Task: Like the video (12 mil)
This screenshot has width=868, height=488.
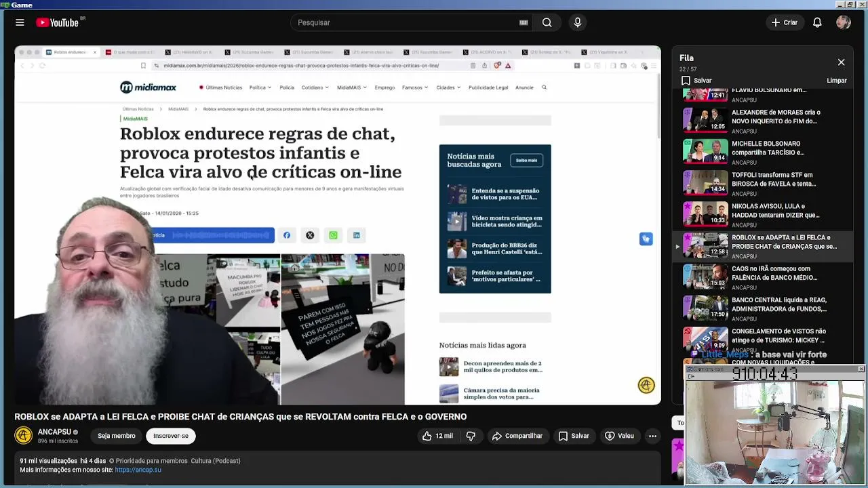Action: coord(437,436)
